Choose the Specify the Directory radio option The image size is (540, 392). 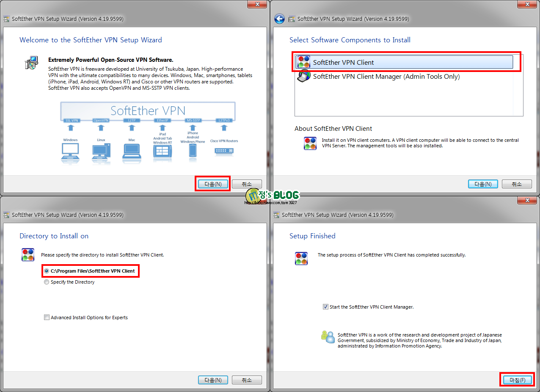point(69,282)
